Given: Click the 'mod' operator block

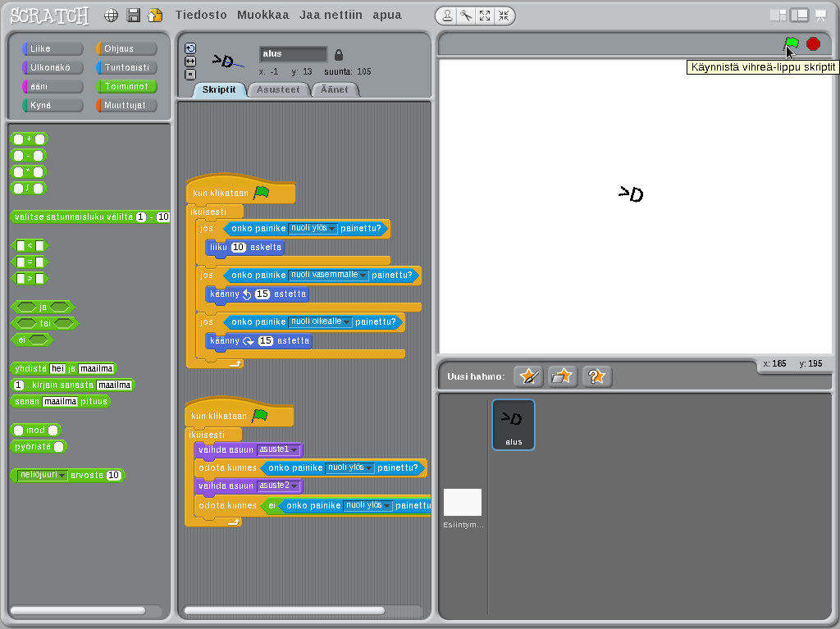Looking at the screenshot, I should 35,431.
